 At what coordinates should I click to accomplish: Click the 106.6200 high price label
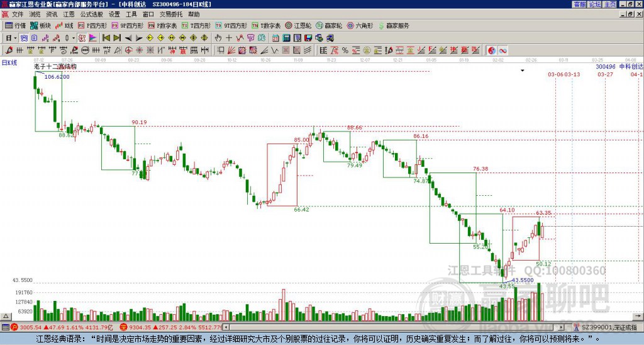tap(57, 76)
